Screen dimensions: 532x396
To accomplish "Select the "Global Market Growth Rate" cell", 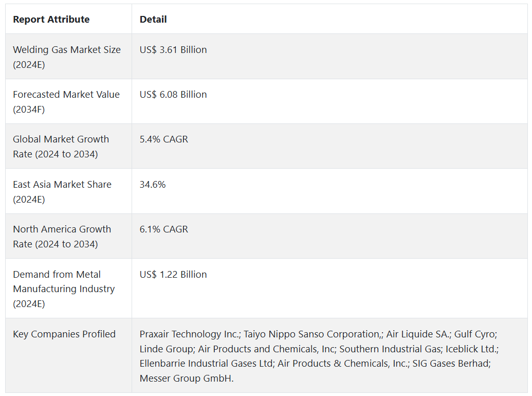I will coord(61,147).
